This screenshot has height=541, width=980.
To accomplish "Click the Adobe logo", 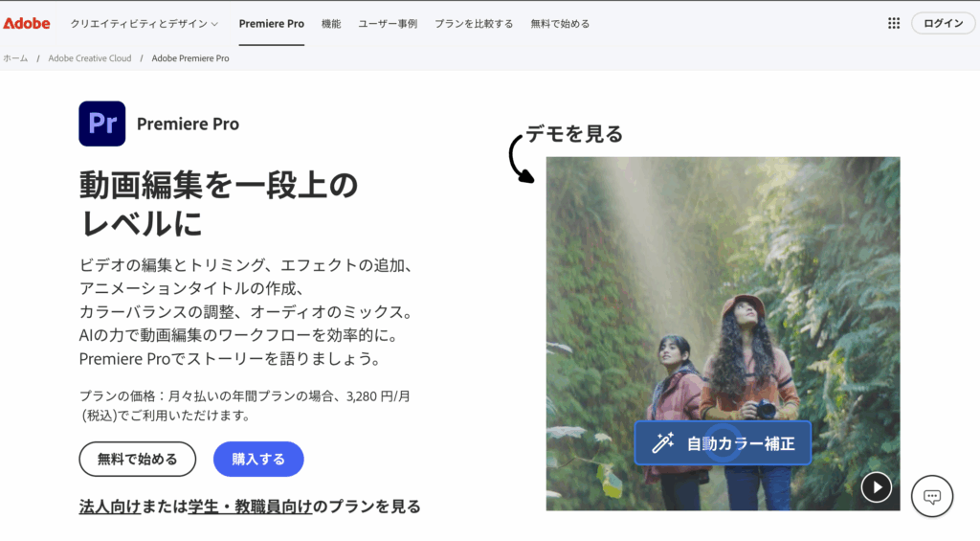I will (x=26, y=23).
